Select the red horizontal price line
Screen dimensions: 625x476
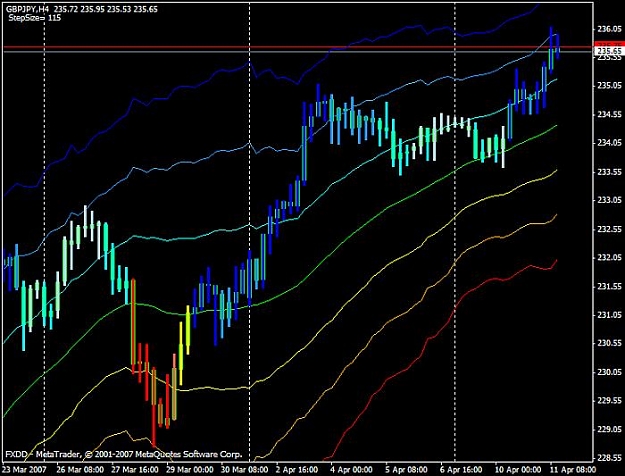point(297,47)
